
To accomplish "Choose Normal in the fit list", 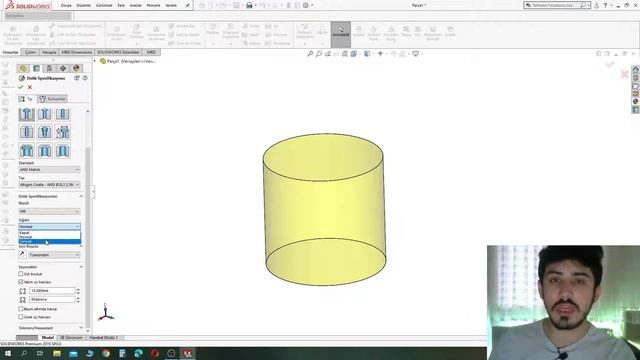I will coord(49,237).
